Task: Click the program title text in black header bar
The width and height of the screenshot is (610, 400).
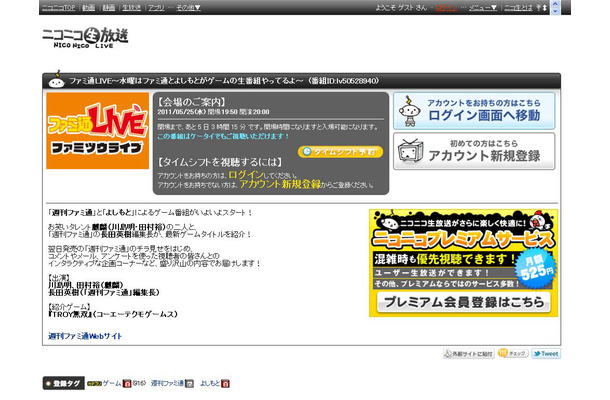Action: 224,81
